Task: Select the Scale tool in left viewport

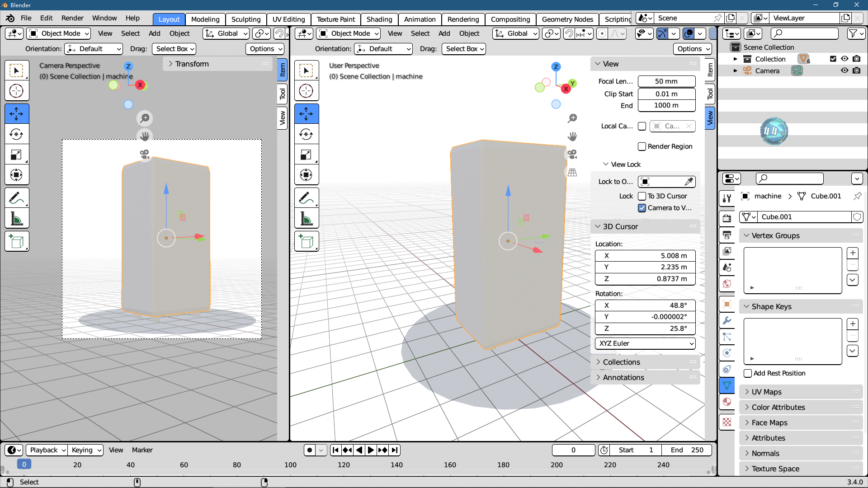Action: (17, 155)
